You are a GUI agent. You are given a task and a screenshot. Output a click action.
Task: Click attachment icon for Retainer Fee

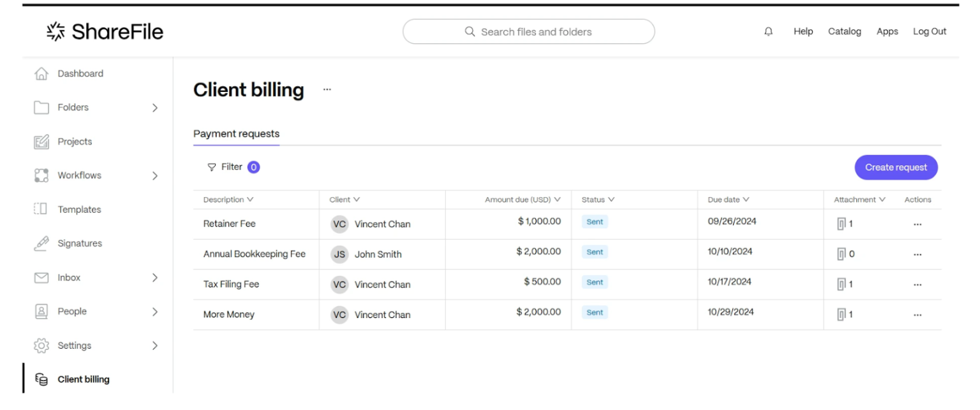click(841, 224)
